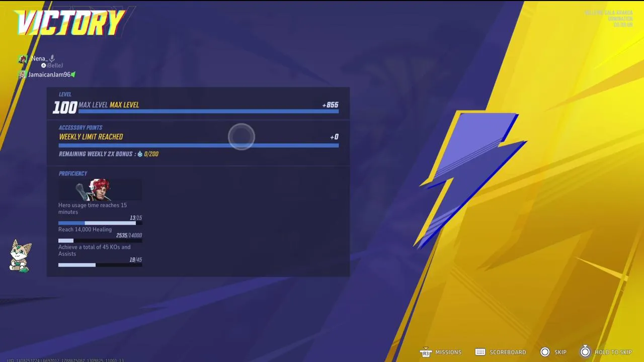The width and height of the screenshot is (644, 362).
Task: Select player name JamaicanJam96
Action: tap(49, 74)
